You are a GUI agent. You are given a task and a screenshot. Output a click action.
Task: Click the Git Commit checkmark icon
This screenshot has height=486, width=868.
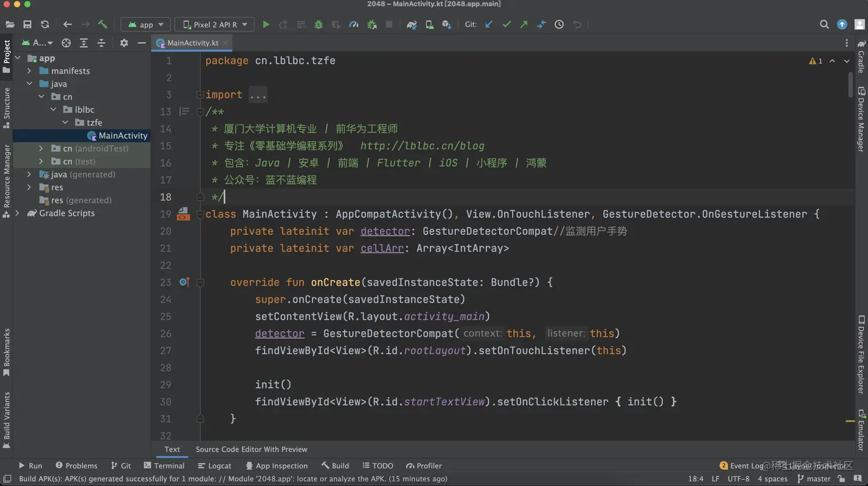click(506, 25)
